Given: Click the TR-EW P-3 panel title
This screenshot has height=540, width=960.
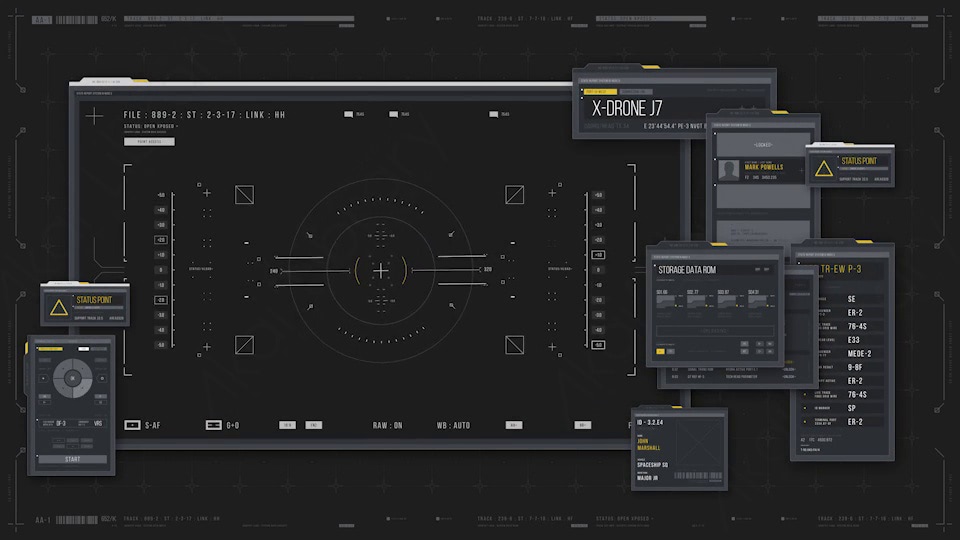Looking at the screenshot, I should (841, 269).
